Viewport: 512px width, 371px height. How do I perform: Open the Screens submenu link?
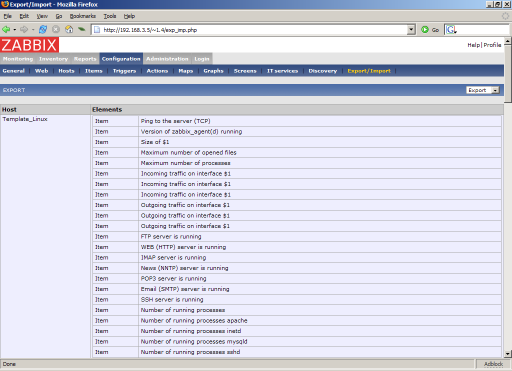(x=245, y=71)
